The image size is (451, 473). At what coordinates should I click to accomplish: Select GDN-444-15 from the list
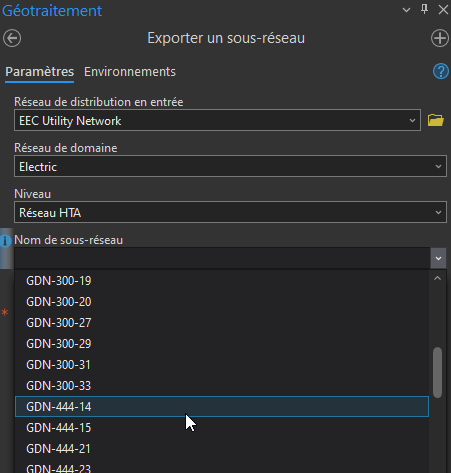222,428
